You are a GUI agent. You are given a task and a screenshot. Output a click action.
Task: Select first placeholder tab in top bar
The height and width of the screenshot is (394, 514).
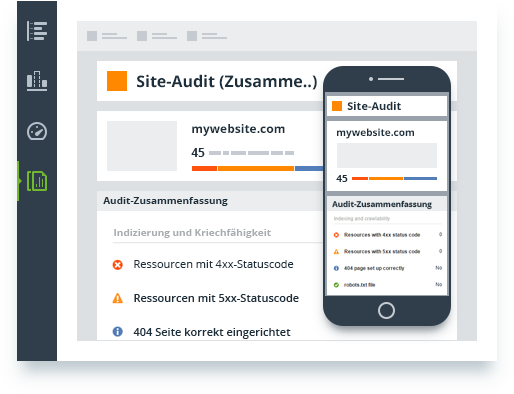(x=107, y=36)
